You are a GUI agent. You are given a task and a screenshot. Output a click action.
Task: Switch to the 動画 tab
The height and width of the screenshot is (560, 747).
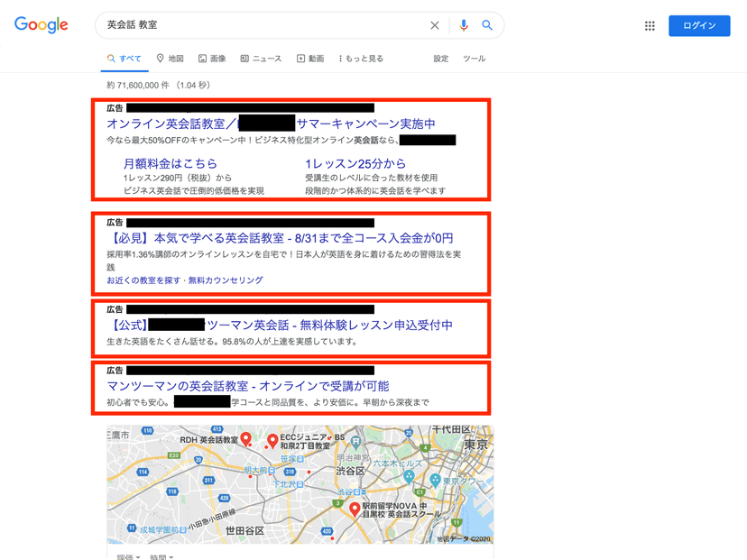(x=310, y=59)
